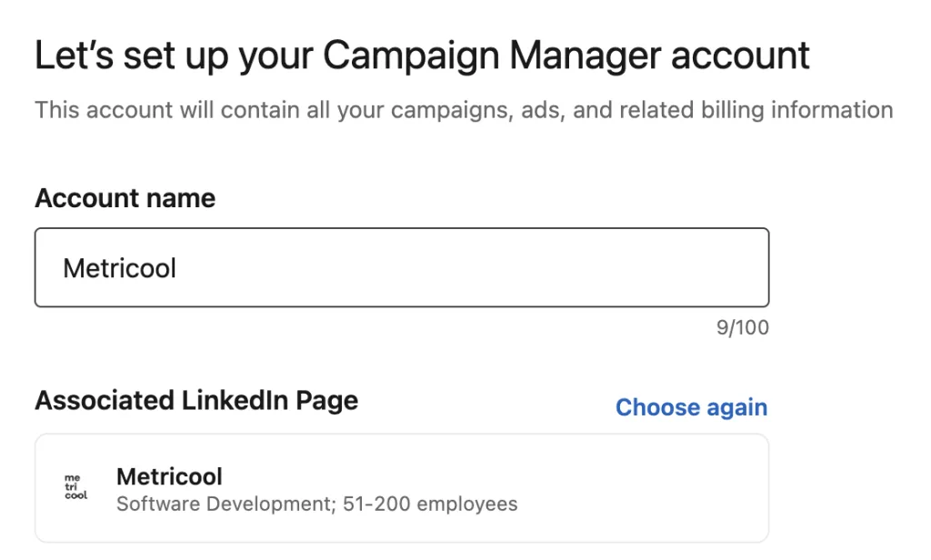931x560 pixels.
Task: Select the Metricool LinkedIn page card
Action: (x=401, y=488)
